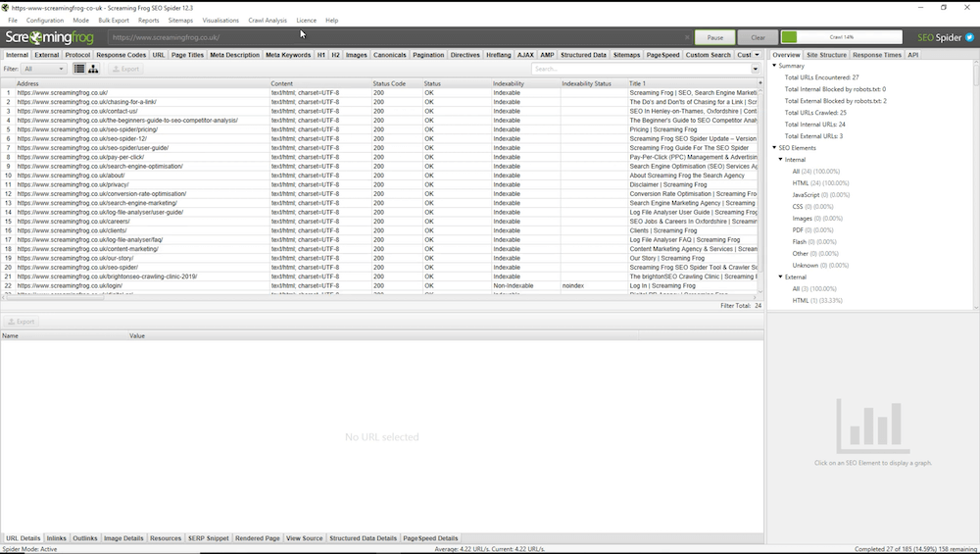Switch to the Response Codes tab
The image size is (980, 554).
(122, 55)
